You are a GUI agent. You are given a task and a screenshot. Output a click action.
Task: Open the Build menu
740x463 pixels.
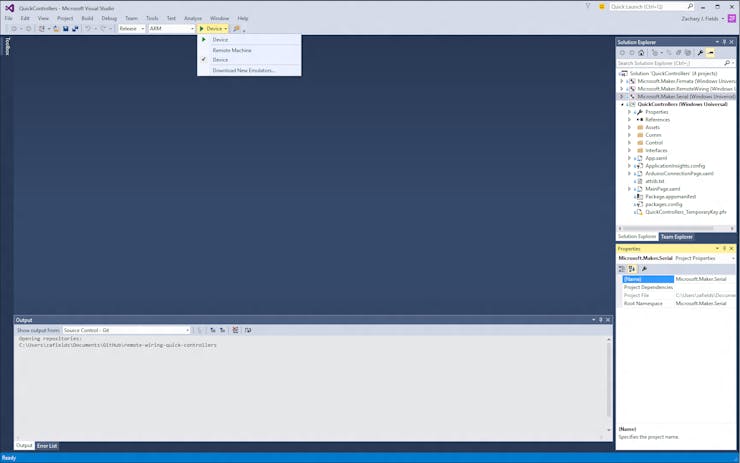87,18
